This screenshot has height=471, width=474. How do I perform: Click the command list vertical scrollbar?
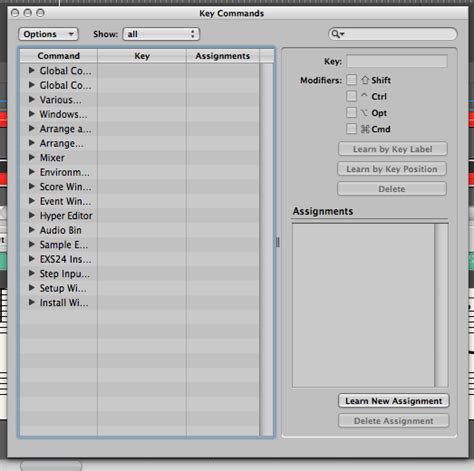[x=266, y=249]
